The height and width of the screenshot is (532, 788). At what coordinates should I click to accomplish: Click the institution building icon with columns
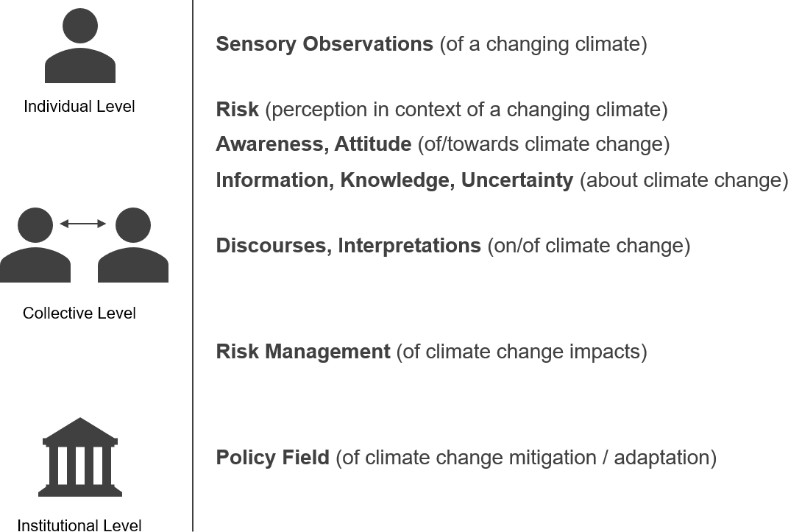coord(80,458)
